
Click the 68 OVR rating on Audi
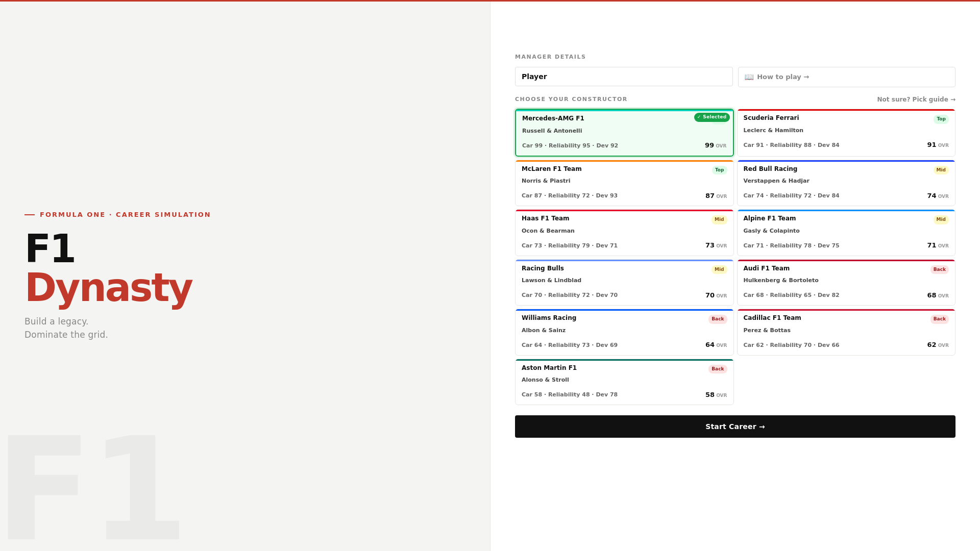tap(938, 295)
